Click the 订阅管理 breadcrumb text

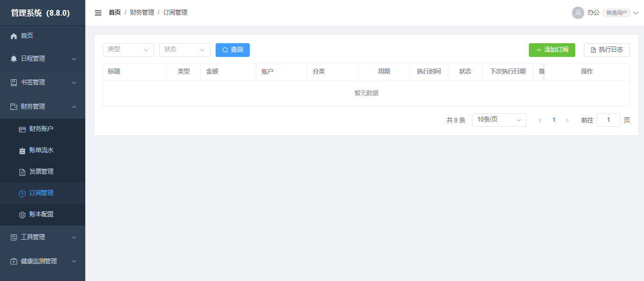click(175, 13)
